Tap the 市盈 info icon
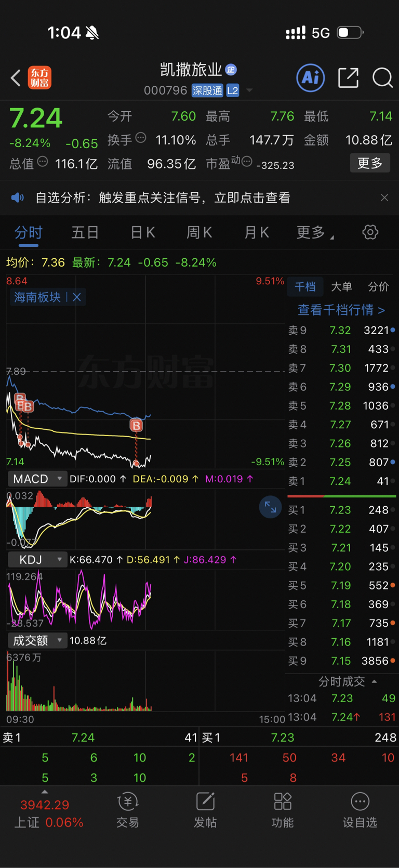 tap(247, 162)
